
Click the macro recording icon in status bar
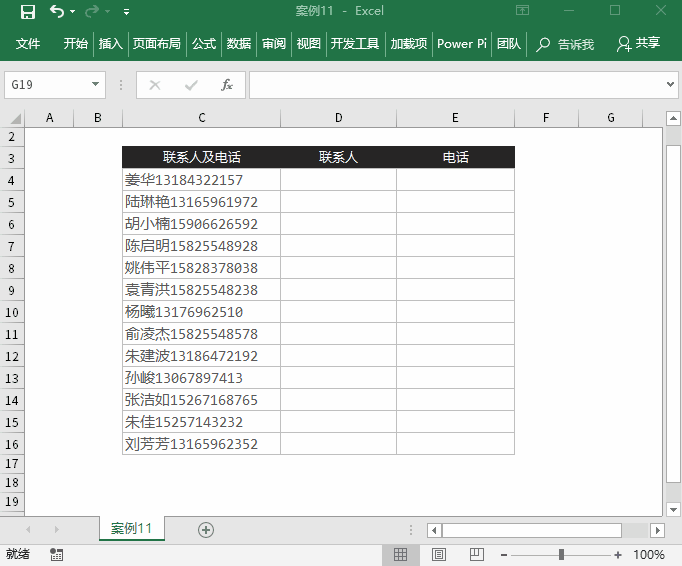click(x=57, y=554)
